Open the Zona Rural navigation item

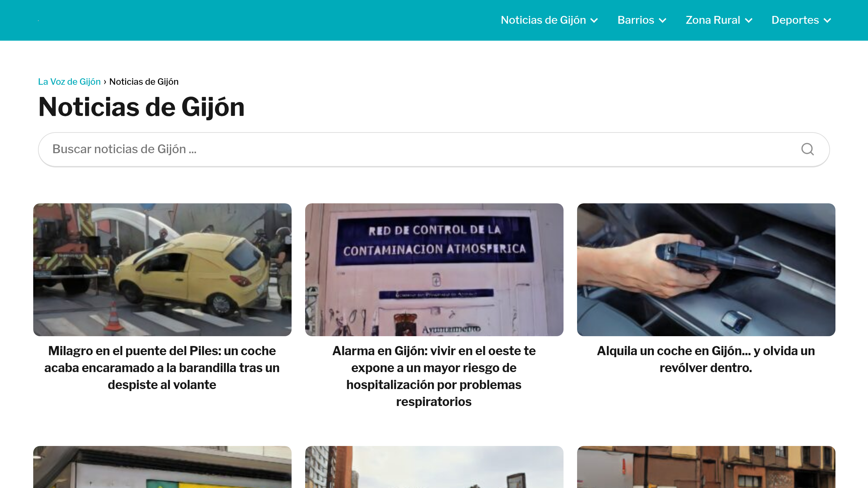click(713, 20)
